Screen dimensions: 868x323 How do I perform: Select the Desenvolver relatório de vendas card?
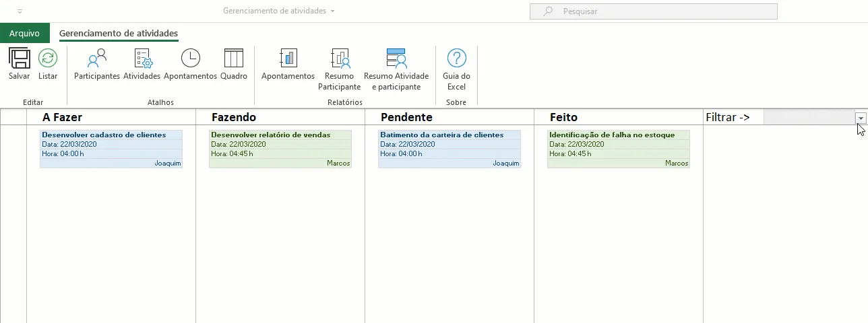click(280, 149)
